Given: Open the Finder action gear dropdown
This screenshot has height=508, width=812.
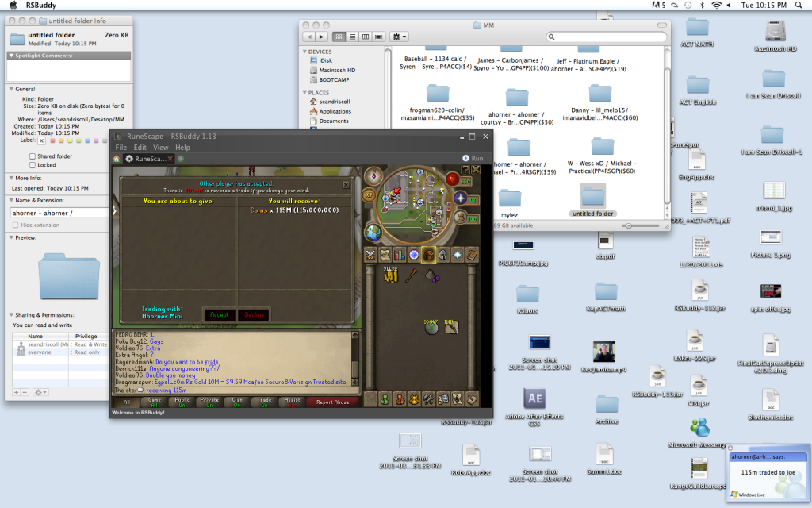Looking at the screenshot, I should click(x=400, y=37).
